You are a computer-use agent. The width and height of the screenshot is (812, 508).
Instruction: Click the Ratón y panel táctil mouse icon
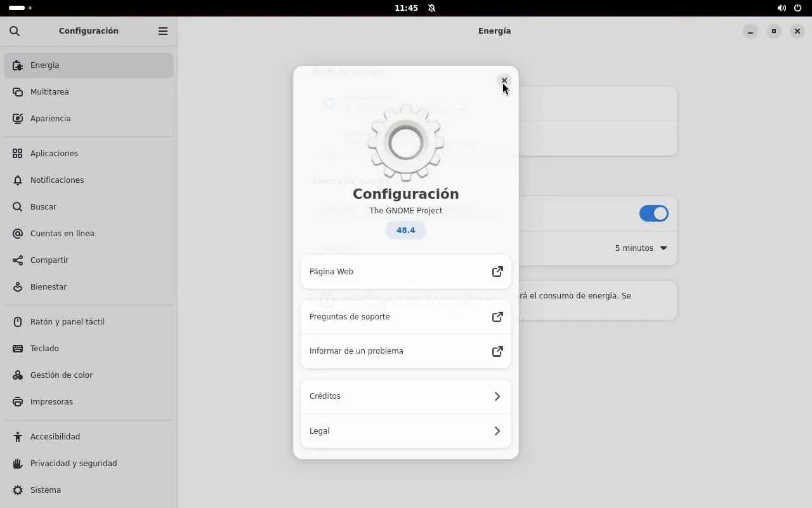coord(18,322)
